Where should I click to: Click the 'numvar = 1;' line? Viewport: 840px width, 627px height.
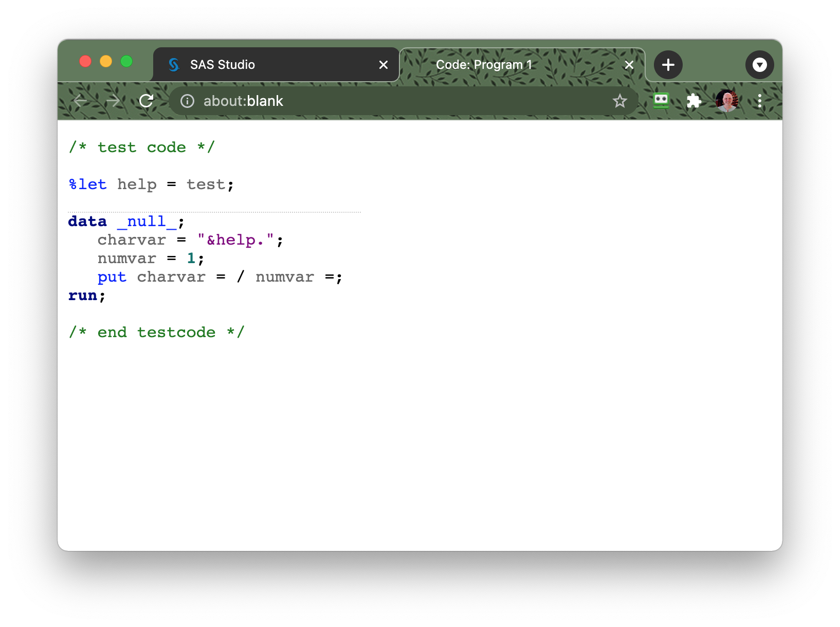[x=151, y=259]
